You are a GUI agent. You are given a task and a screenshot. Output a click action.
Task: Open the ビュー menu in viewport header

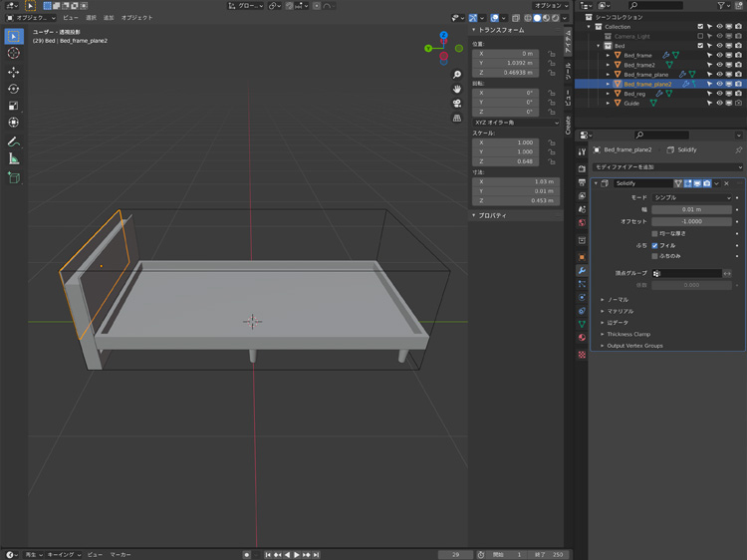[x=71, y=18]
